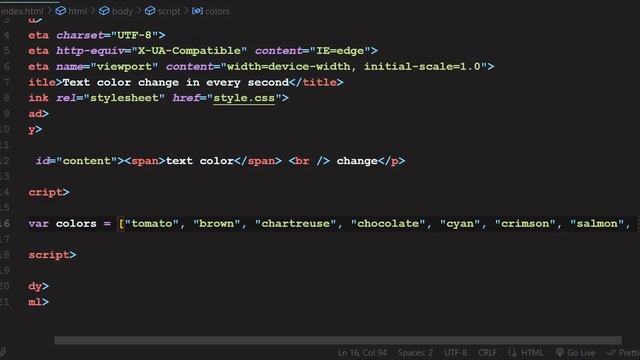Click the http-equiv attribute name
Viewport: 640px width, 360px height.
[90, 51]
